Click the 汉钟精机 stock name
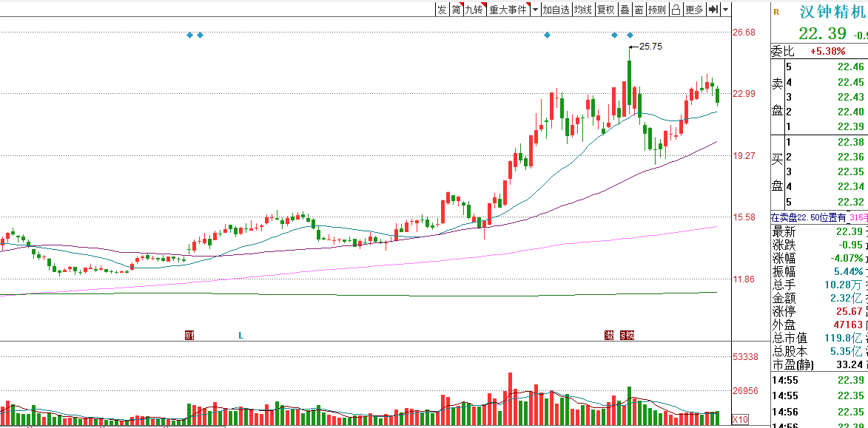 (x=832, y=12)
